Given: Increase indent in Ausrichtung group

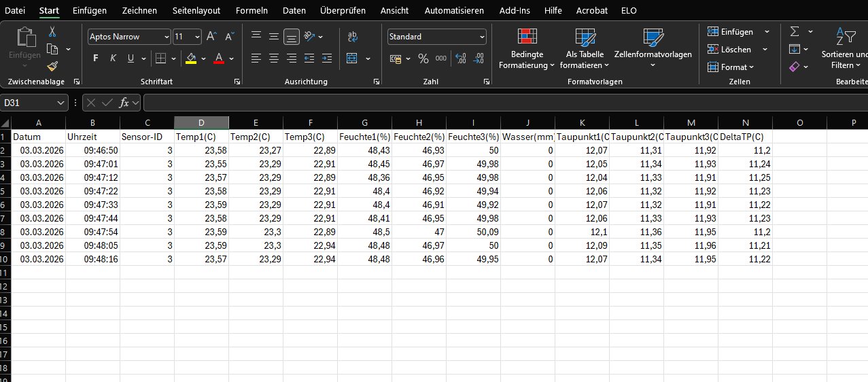Looking at the screenshot, I should (x=327, y=58).
